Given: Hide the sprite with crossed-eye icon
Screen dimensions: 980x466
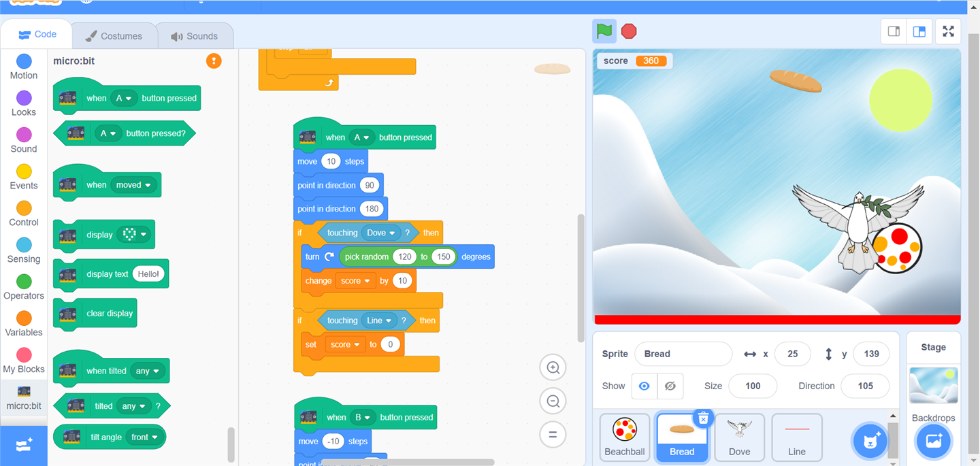Looking at the screenshot, I should pos(670,386).
